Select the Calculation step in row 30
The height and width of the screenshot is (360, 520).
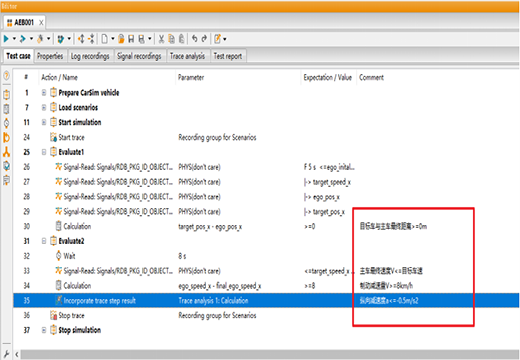coord(266,226)
